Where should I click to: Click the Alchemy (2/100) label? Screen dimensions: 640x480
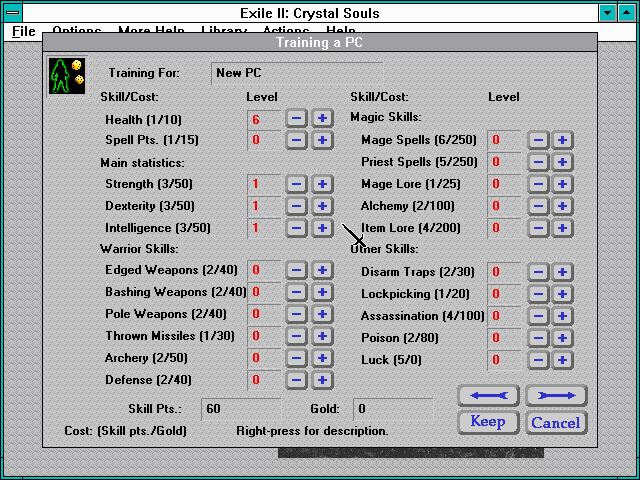(x=407, y=206)
